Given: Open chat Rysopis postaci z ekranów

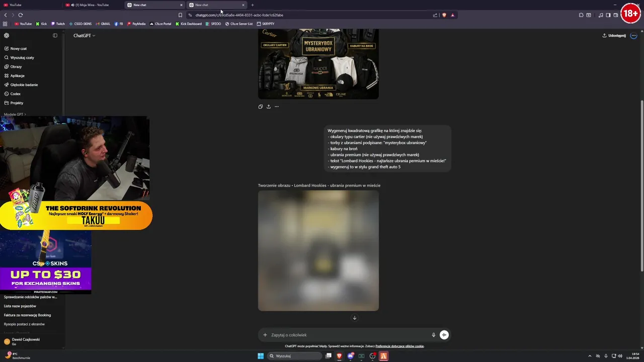Looking at the screenshot, I should tap(24, 324).
